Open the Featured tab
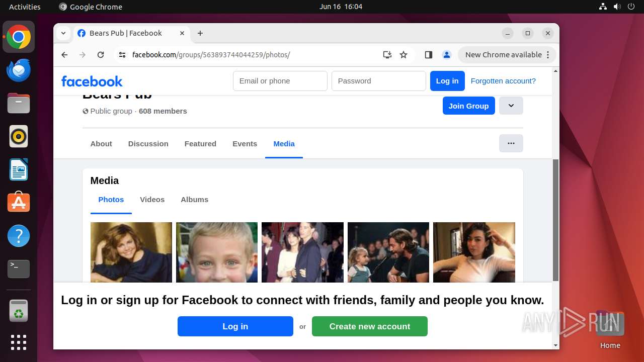The height and width of the screenshot is (362, 644). pos(200,144)
